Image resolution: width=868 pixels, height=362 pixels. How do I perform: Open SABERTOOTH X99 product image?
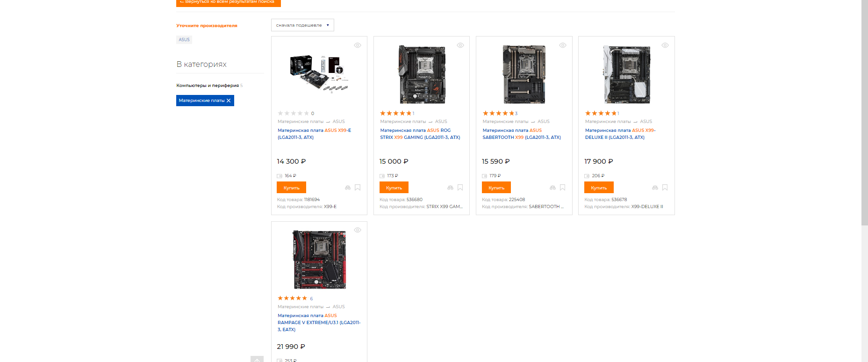524,74
